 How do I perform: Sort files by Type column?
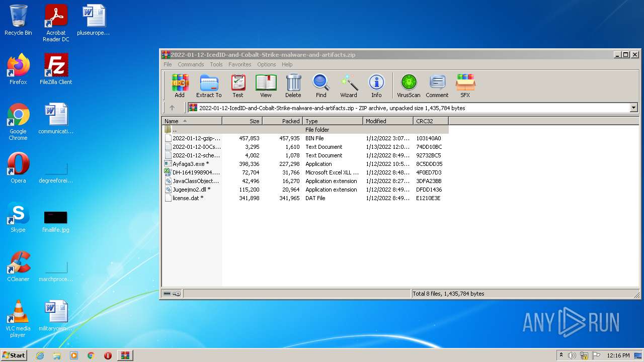coord(333,121)
